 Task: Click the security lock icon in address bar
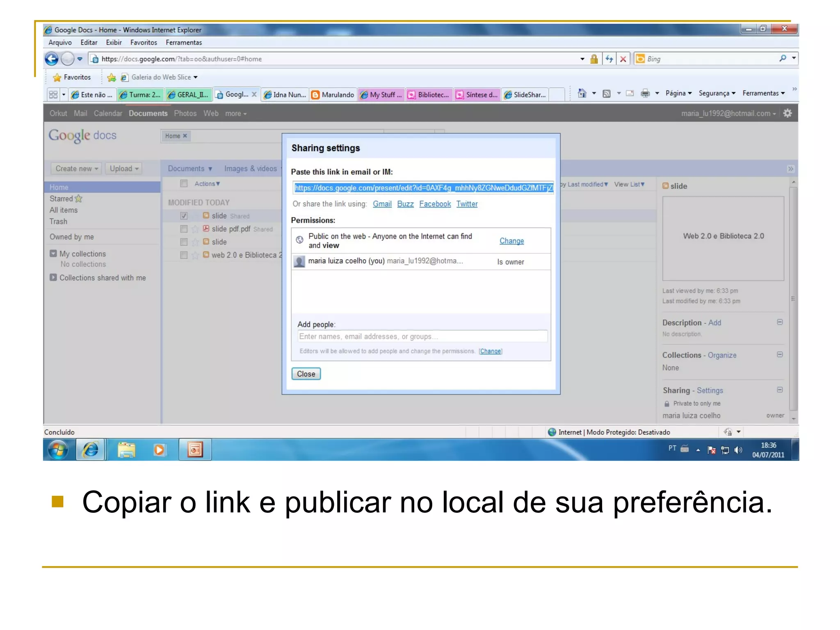(594, 59)
